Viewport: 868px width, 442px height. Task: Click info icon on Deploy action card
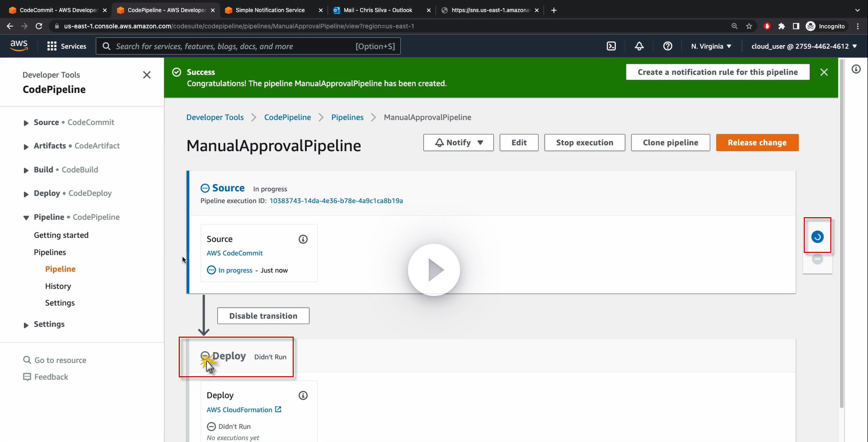[x=303, y=396]
